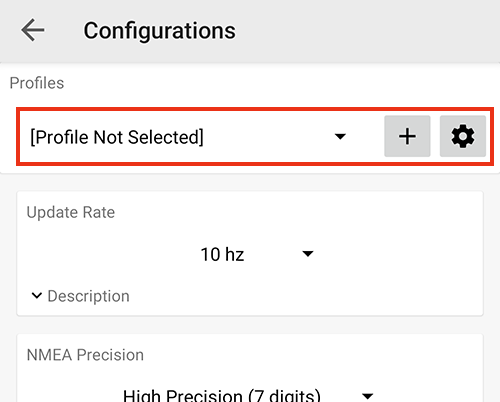Click the arrow beside High Precision
The height and width of the screenshot is (402, 500).
[x=367, y=396]
